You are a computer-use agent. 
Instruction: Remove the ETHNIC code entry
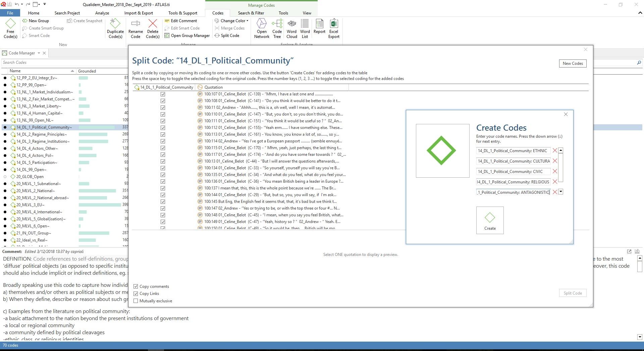click(x=555, y=151)
